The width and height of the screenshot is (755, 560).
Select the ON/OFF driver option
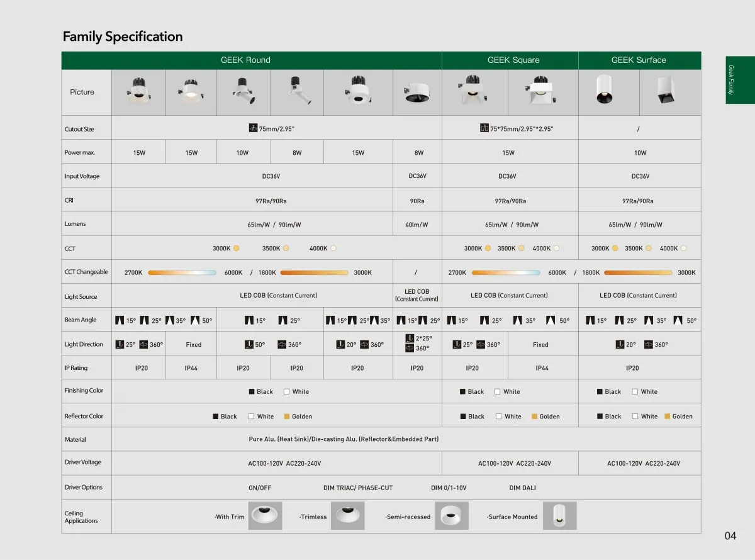click(260, 488)
